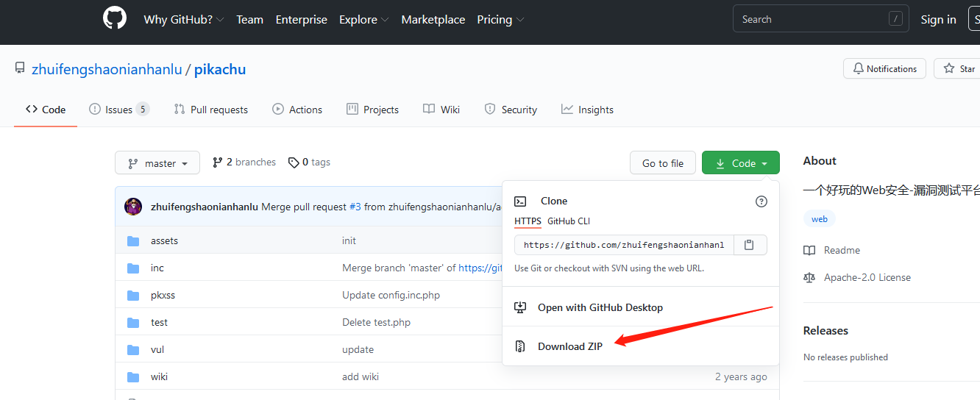Click the branches icon showing 2 branches
Image resolution: width=980 pixels, height=400 pixels.
218,162
